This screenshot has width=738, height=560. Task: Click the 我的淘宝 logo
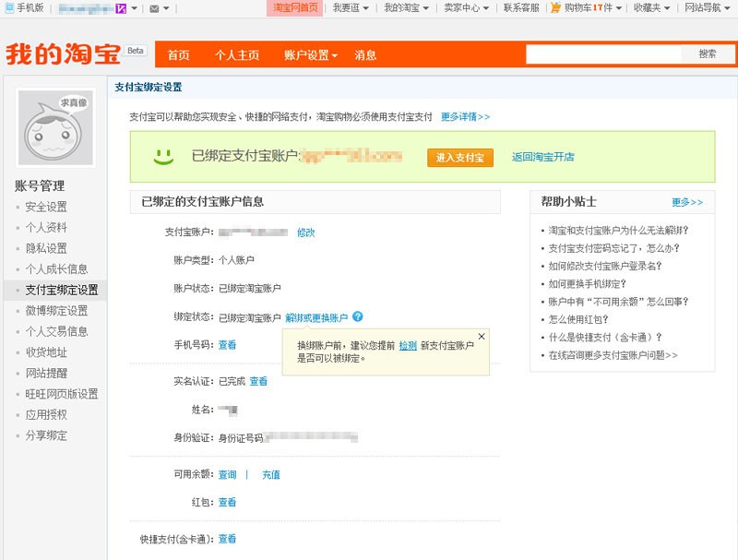63,54
